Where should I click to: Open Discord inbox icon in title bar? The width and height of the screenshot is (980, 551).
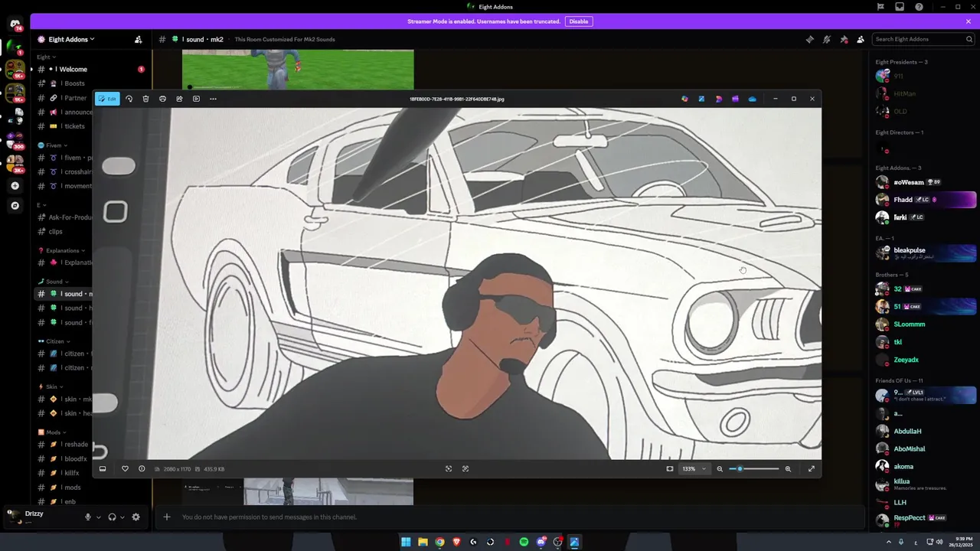(900, 7)
